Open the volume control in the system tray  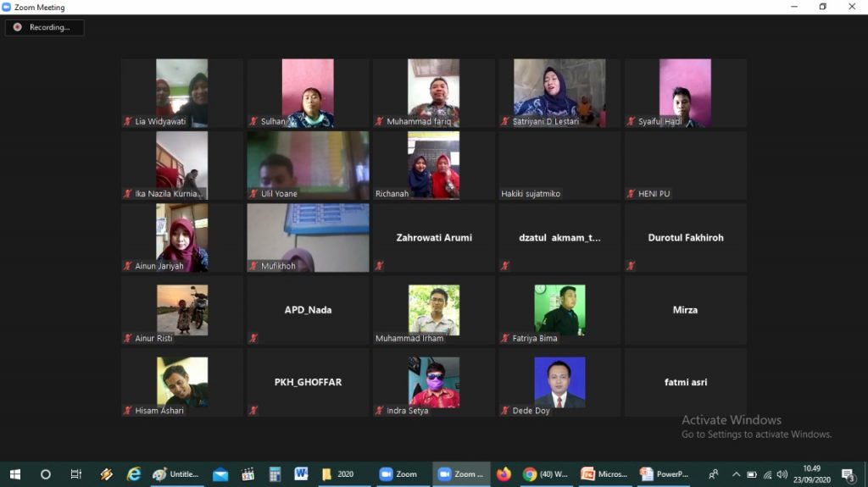782,474
